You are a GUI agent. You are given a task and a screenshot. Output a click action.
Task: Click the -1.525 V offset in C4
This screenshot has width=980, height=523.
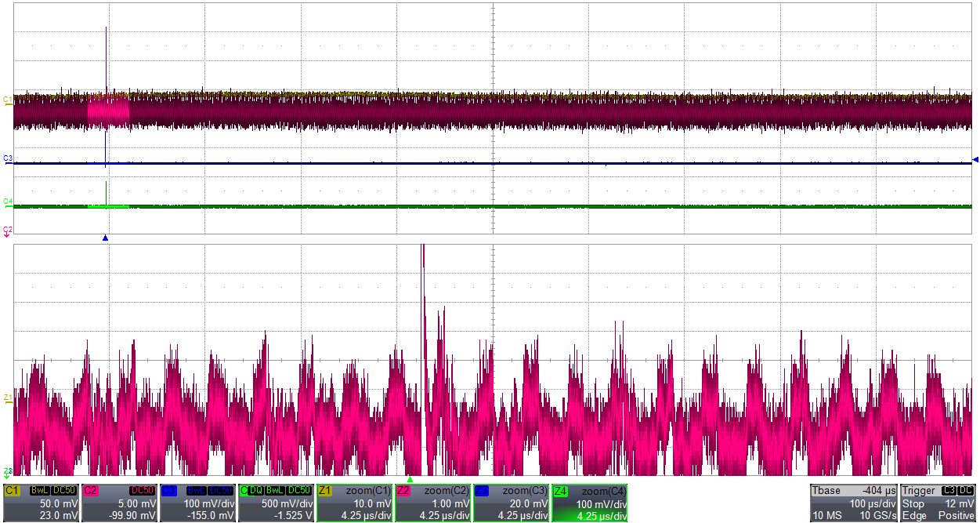click(294, 515)
